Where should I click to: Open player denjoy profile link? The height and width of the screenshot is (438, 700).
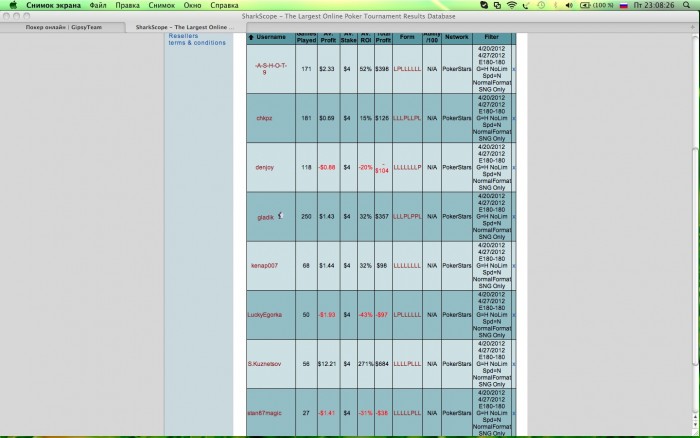[265, 167]
